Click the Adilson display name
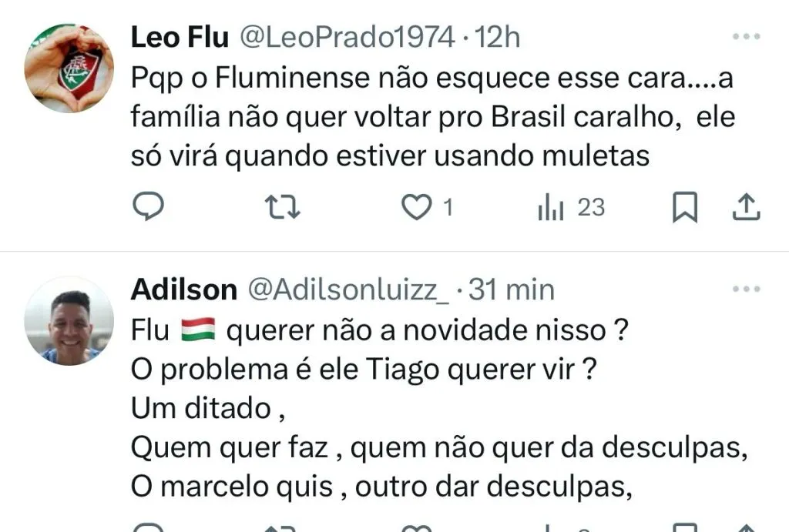Viewport: 789px width, 532px height. 184,289
